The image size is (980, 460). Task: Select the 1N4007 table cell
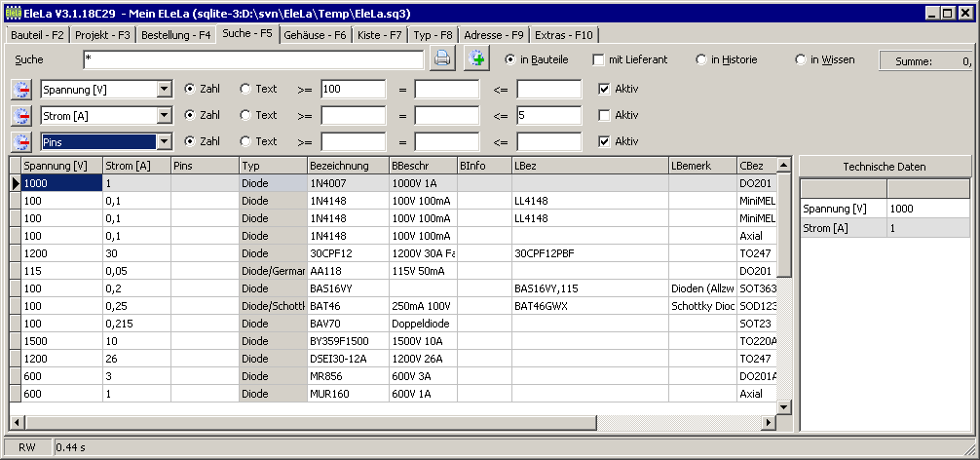[x=348, y=184]
